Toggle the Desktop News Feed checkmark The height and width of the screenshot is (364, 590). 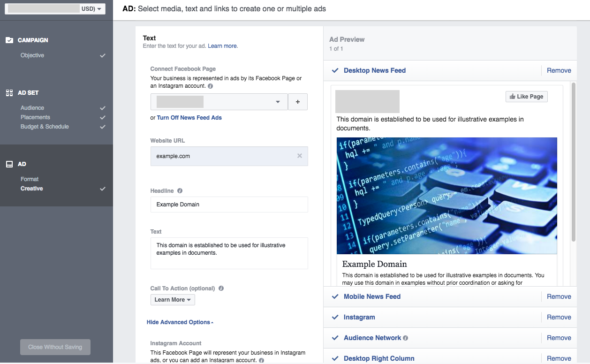334,70
